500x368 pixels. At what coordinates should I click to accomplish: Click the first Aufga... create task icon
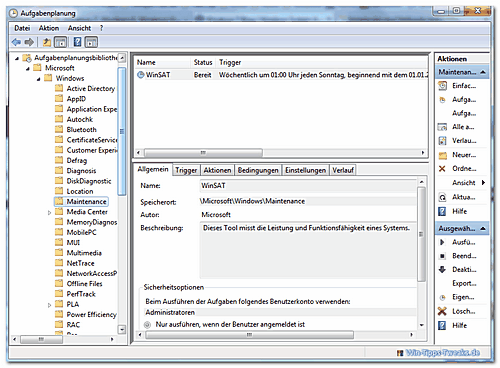point(442,100)
